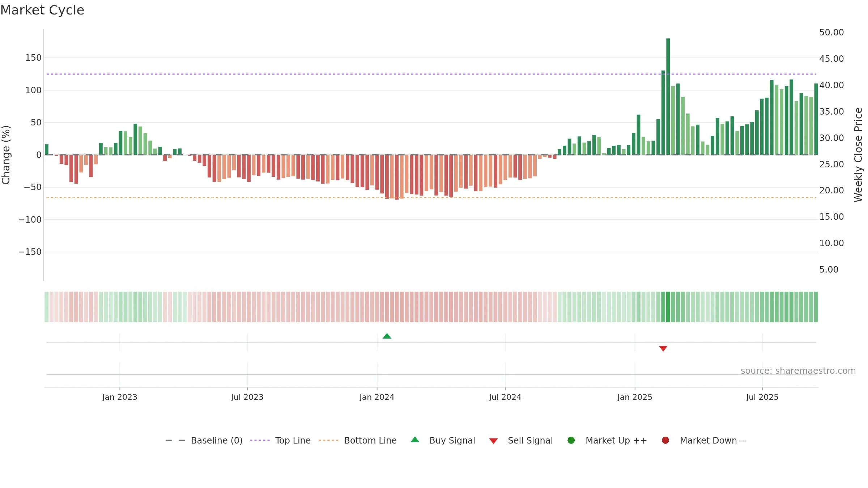Click the Jul 2024 axis label
868x488 pixels.
pyautogui.click(x=505, y=397)
